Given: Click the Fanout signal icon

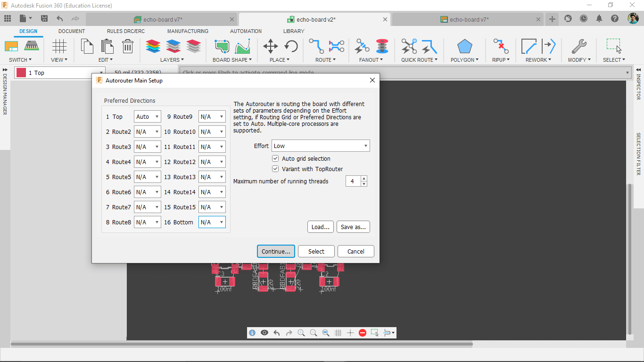Looking at the screenshot, I should point(362,46).
